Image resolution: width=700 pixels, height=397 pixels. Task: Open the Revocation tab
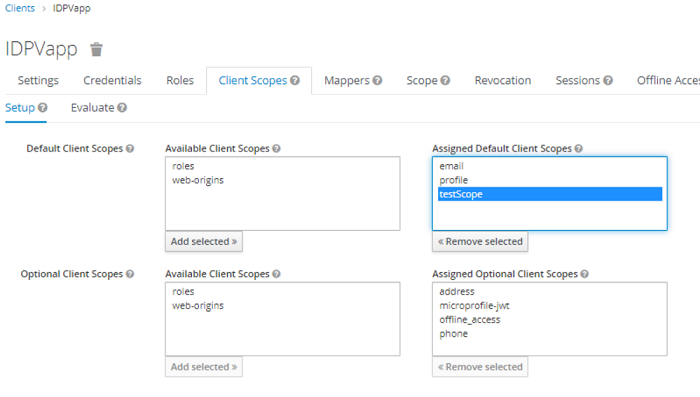point(503,80)
